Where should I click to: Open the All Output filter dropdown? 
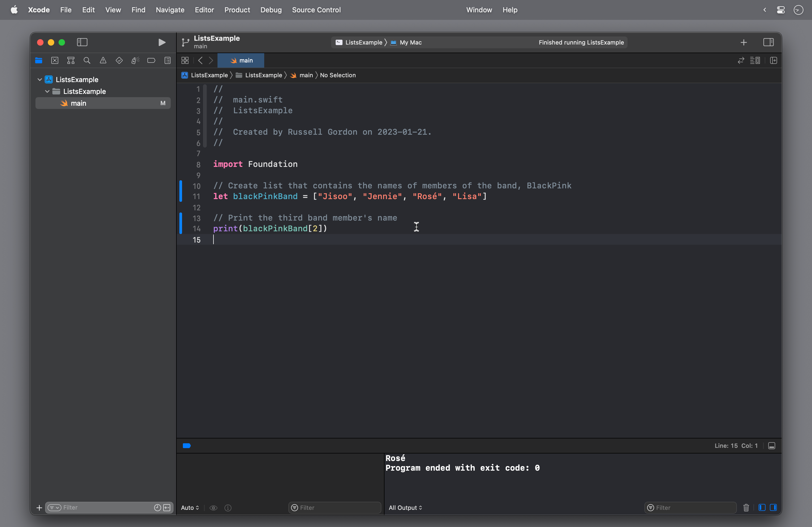pyautogui.click(x=405, y=508)
